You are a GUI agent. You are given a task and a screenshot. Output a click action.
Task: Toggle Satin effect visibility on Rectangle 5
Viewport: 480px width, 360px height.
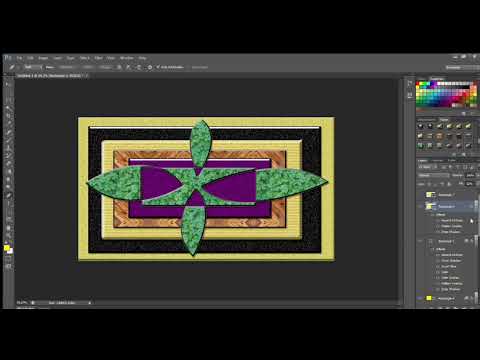pyautogui.click(x=438, y=272)
